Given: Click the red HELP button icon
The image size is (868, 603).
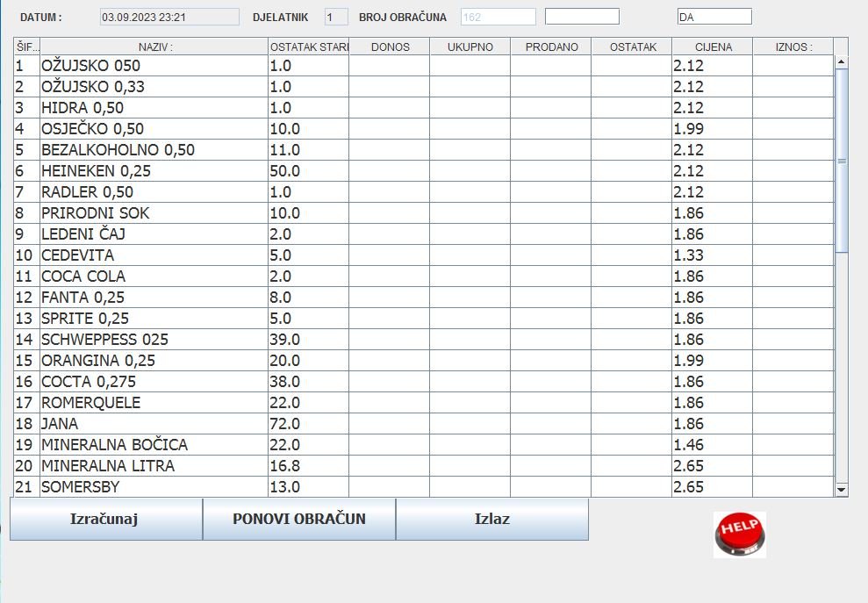Looking at the screenshot, I should point(739,535).
